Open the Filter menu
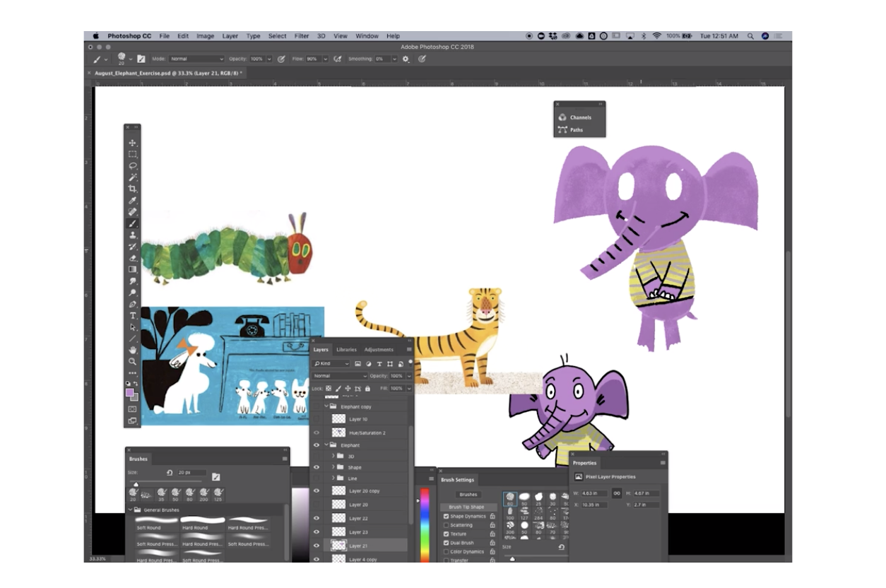 click(302, 36)
